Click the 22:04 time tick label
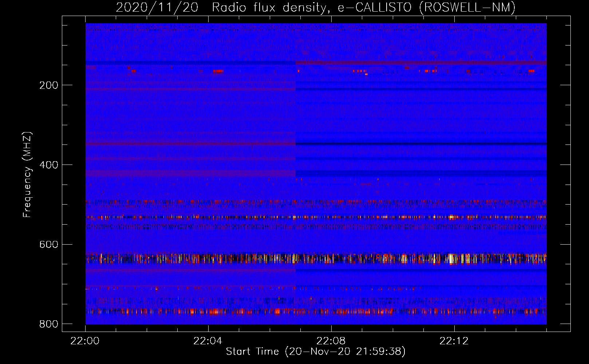This screenshot has height=364, width=589. (208, 341)
